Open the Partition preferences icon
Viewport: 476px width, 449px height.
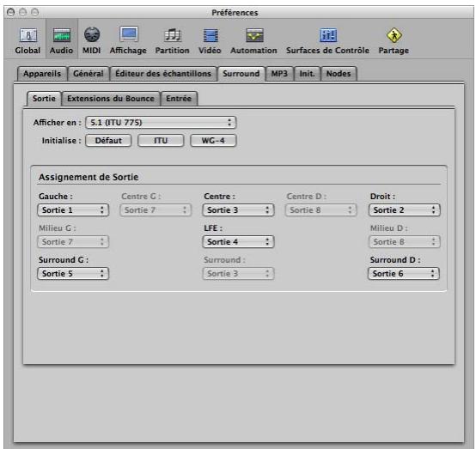click(x=172, y=41)
